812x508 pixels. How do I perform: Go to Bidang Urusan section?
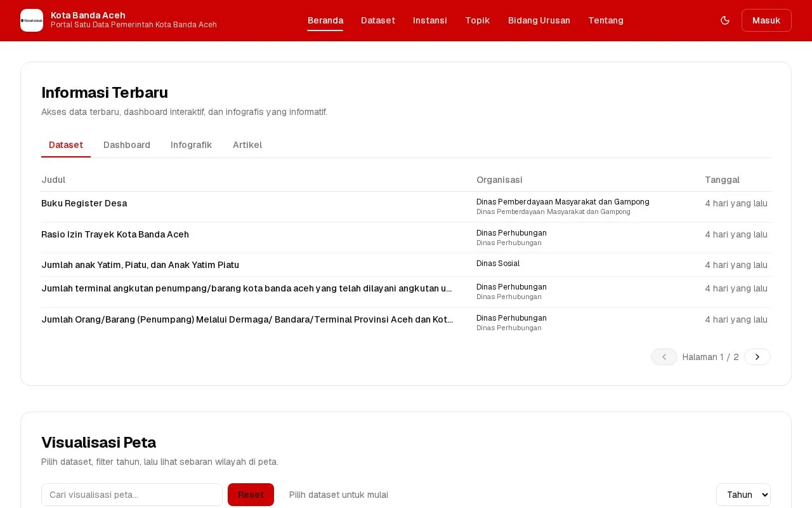click(539, 20)
